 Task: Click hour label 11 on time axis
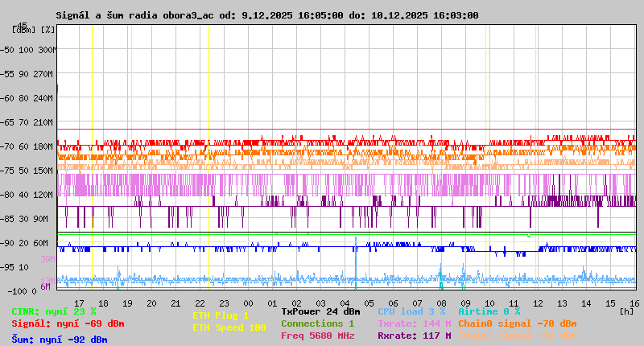coord(514,303)
